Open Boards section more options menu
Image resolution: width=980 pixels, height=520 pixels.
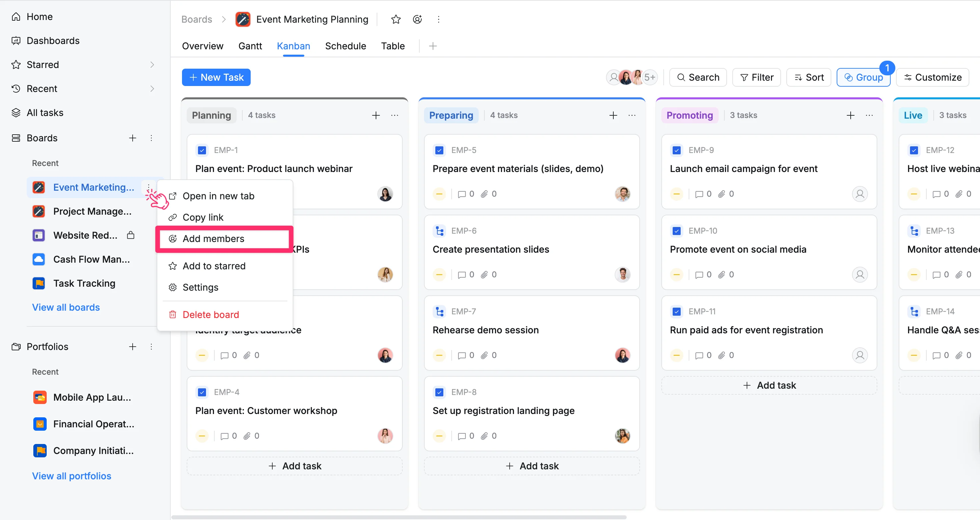pyautogui.click(x=151, y=138)
